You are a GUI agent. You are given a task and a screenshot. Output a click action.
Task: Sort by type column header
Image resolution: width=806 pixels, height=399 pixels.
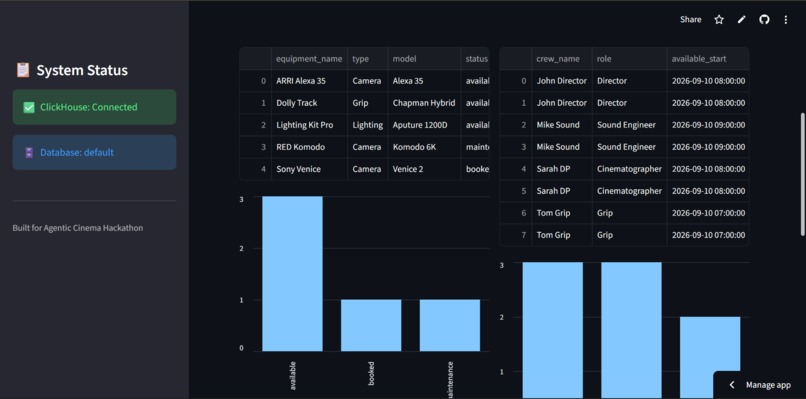point(368,59)
